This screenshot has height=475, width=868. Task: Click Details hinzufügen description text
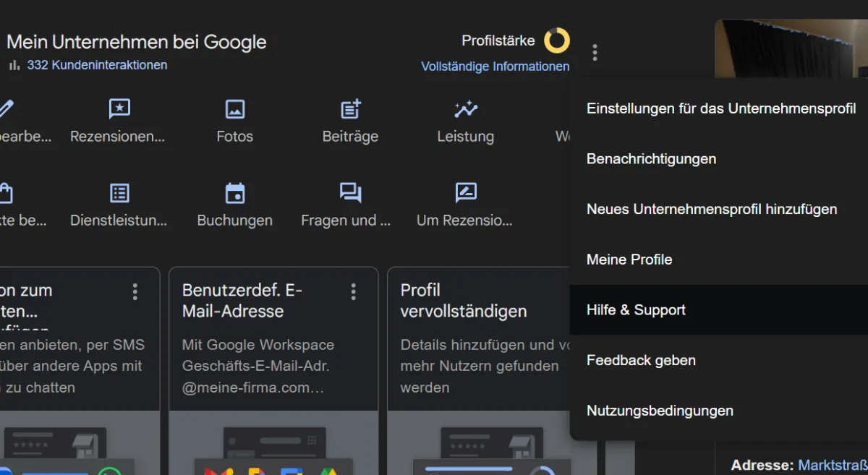486,366
